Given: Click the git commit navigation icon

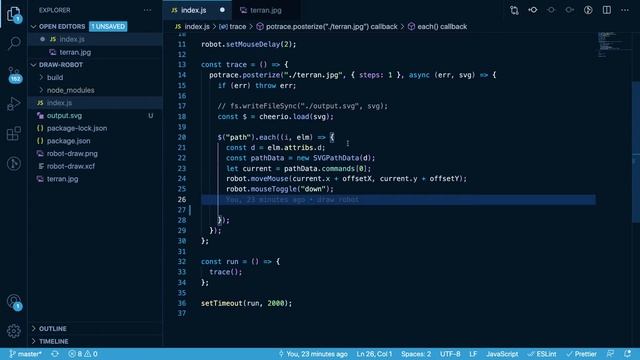Looking at the screenshot, I should 533,10.
